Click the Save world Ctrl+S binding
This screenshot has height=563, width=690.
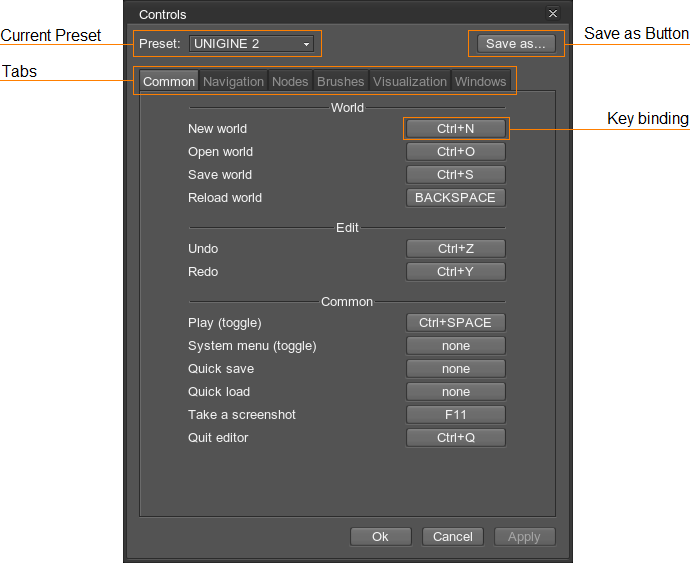(455, 175)
